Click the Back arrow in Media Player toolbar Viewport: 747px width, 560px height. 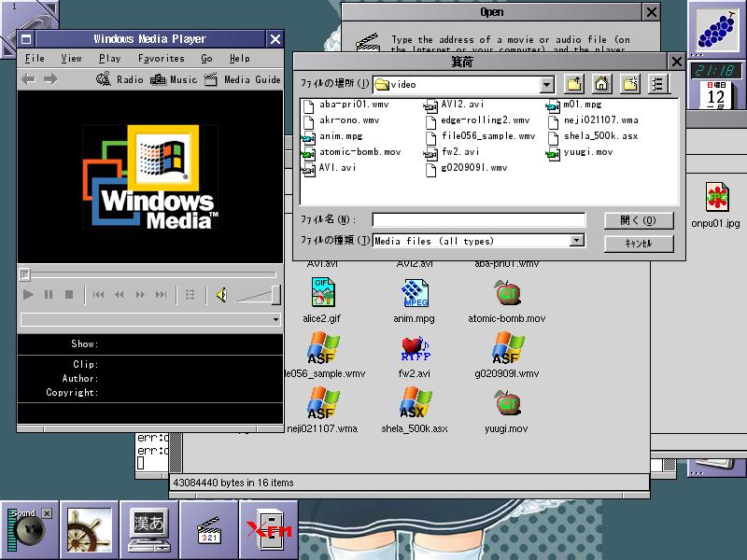point(29,79)
